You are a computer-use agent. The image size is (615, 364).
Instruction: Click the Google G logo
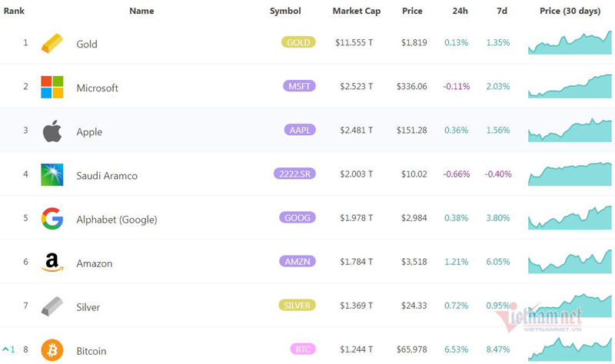coord(52,219)
